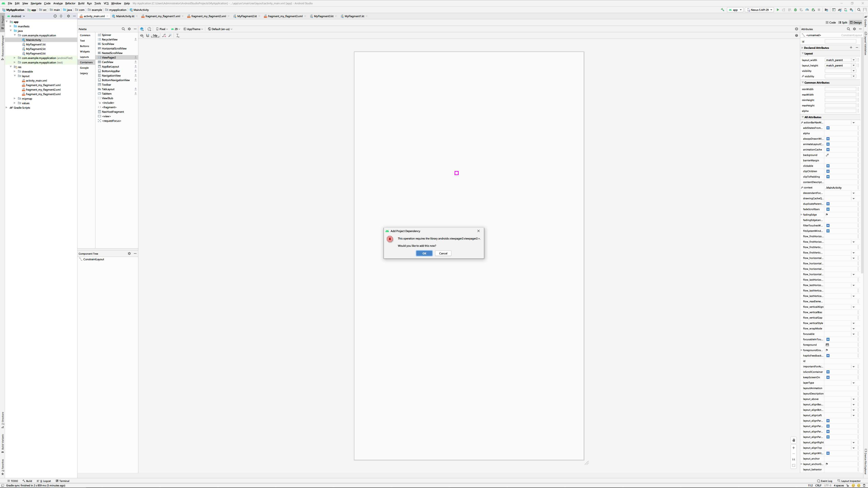
Task: Run the app with green play button
Action: 778,10
